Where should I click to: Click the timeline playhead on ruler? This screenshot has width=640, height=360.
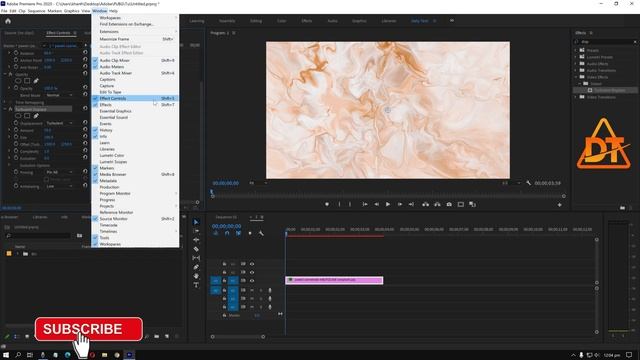[286, 233]
